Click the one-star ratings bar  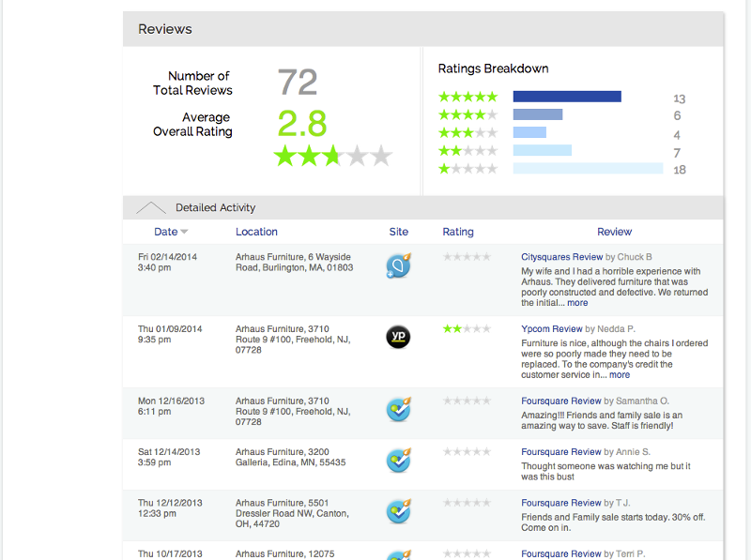click(588, 169)
